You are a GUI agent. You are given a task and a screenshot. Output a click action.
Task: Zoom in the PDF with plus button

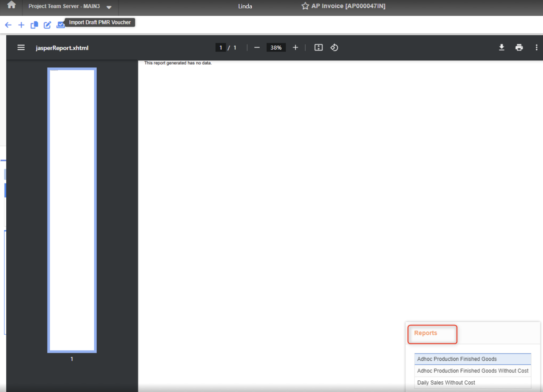click(295, 48)
